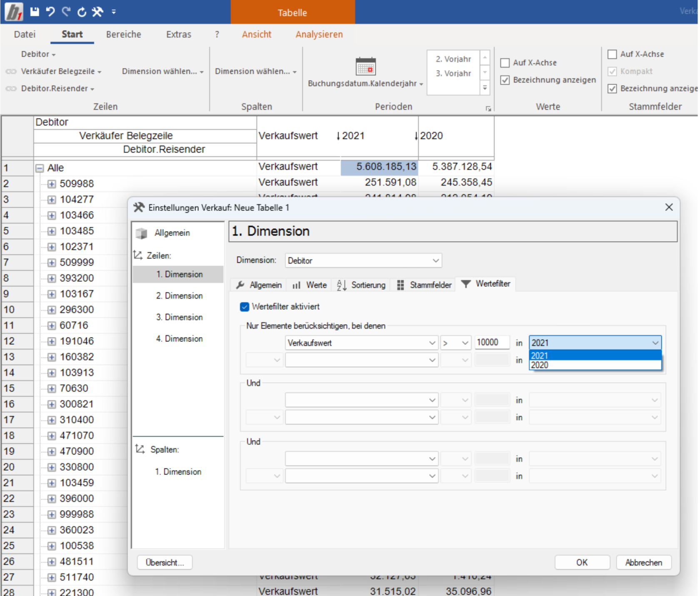Expand debitor 509988 row
700x596 pixels.
click(52, 184)
